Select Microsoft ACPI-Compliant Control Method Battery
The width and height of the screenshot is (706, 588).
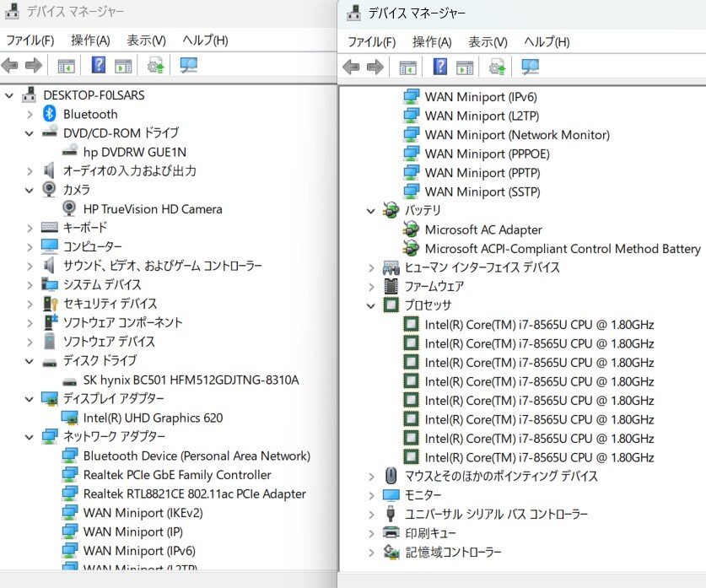pos(563,249)
